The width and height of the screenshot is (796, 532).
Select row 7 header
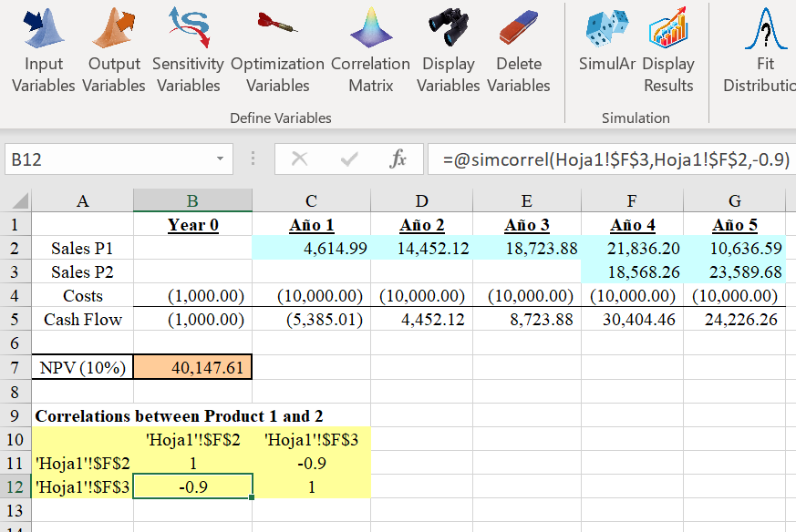click(15, 367)
